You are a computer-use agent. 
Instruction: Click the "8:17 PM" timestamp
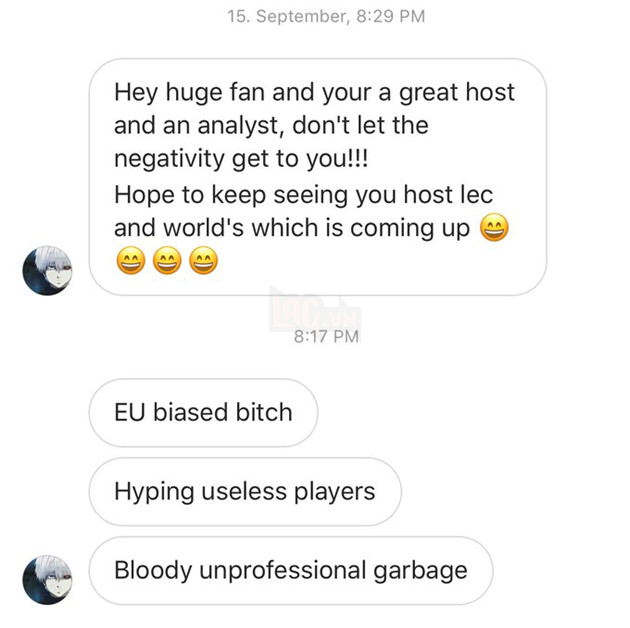click(326, 336)
